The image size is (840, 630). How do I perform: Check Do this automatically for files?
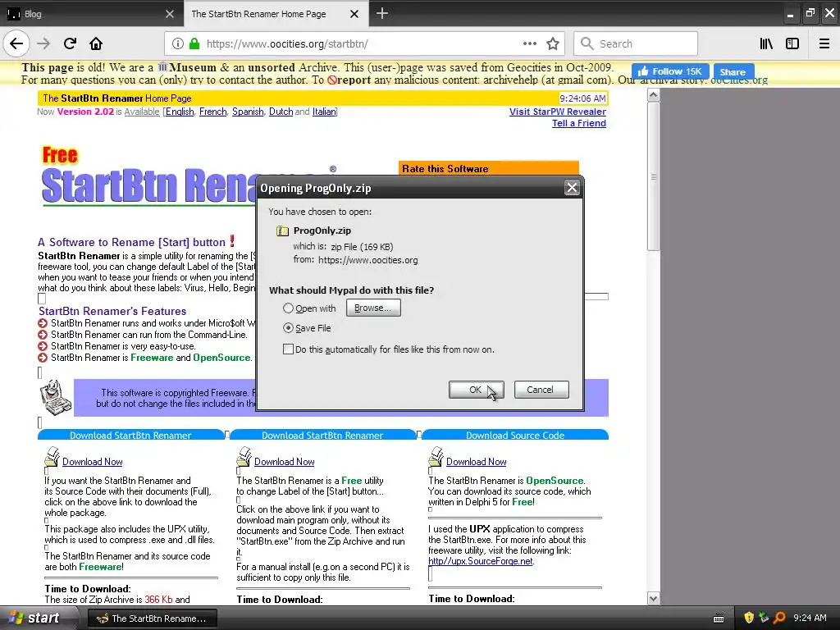coord(288,349)
